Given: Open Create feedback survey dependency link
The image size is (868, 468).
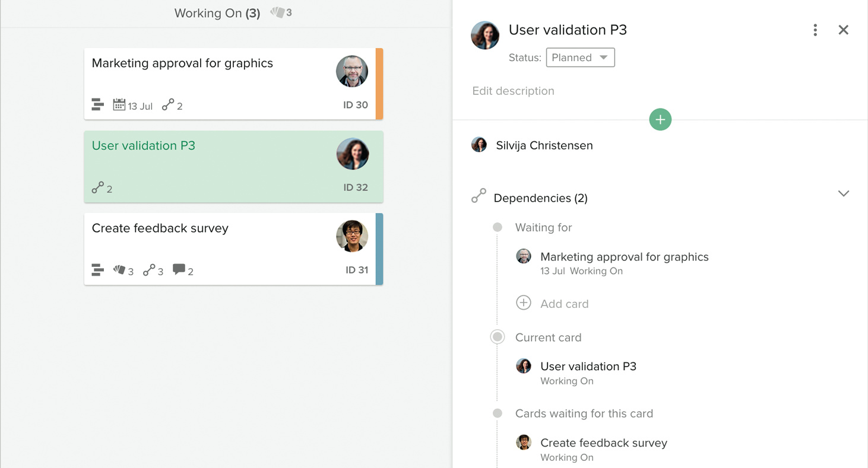Looking at the screenshot, I should click(603, 443).
